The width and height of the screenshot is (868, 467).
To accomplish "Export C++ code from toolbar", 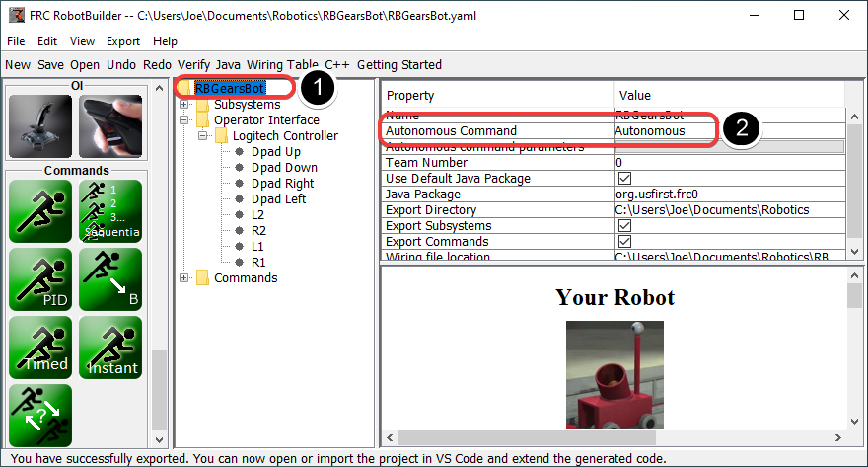I will click(337, 65).
